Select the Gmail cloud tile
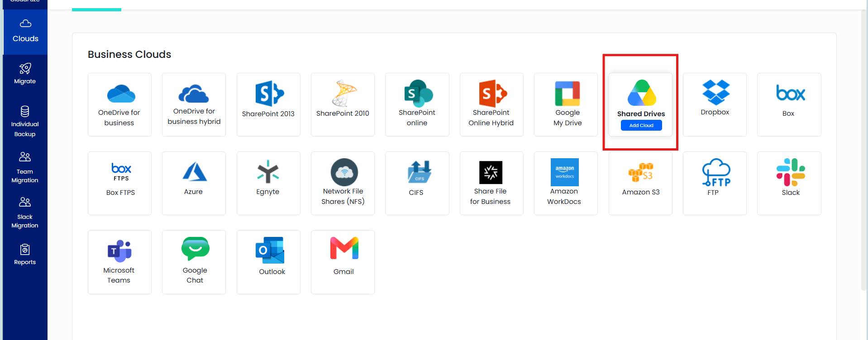 click(x=343, y=262)
